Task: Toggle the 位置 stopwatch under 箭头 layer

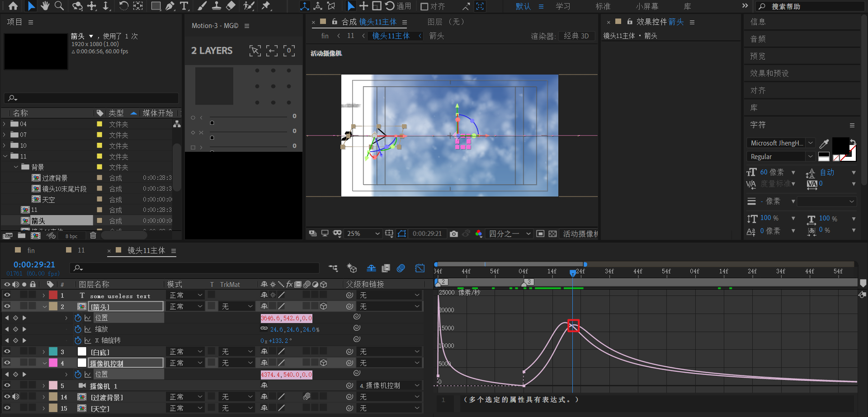Action: tap(78, 318)
